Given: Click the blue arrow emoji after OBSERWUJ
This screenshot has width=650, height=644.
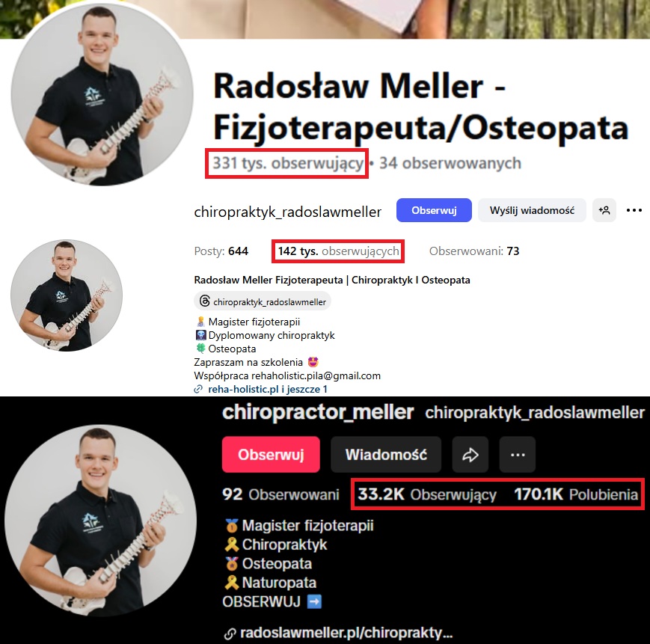Looking at the screenshot, I should [314, 601].
